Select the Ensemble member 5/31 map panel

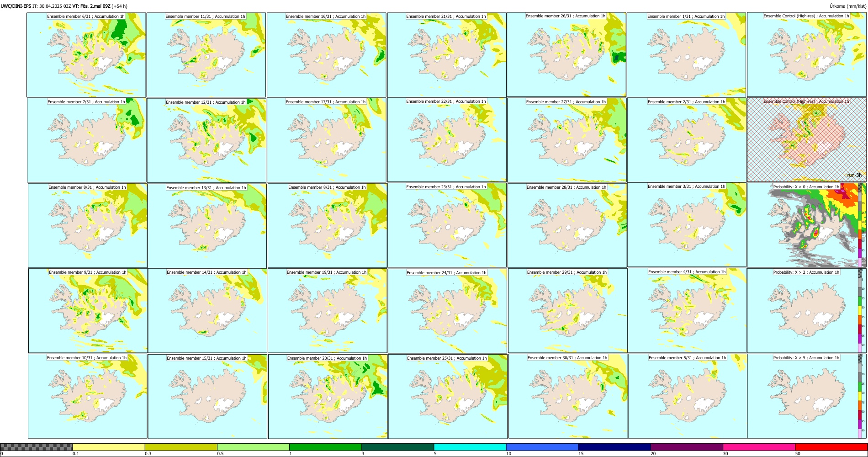[688, 396]
